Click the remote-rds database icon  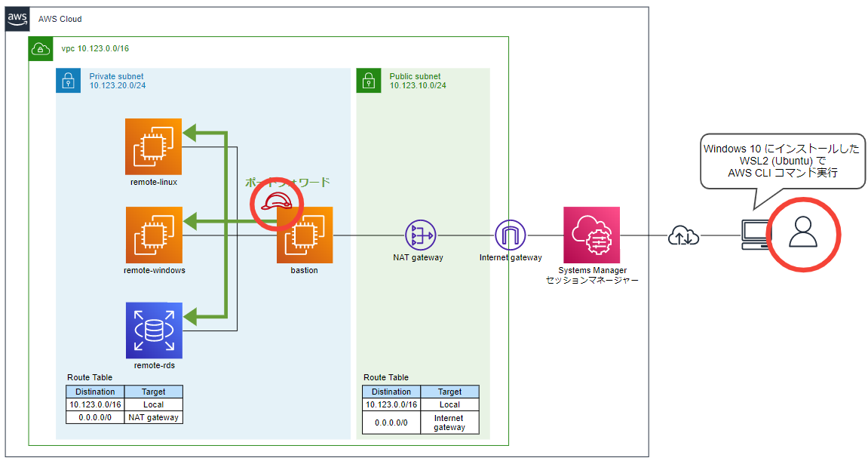154,330
